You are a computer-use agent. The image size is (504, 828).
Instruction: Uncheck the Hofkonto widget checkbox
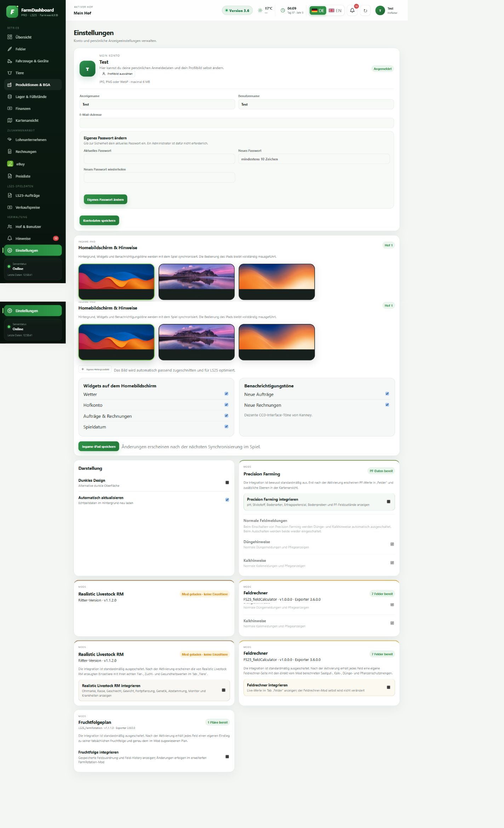[227, 405]
